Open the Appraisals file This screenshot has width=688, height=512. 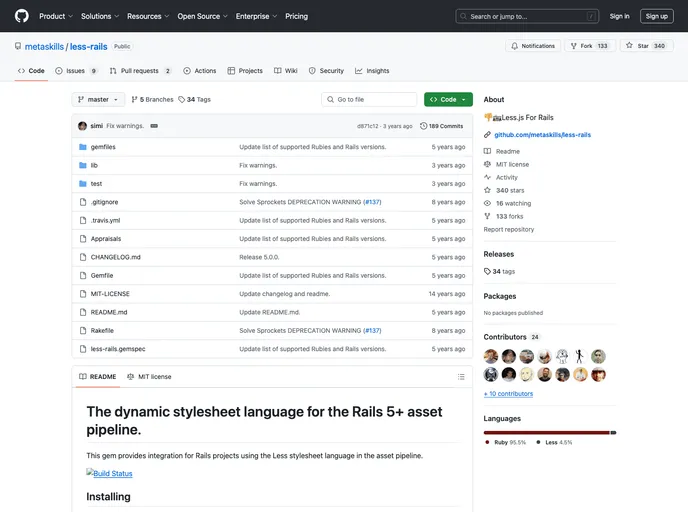click(x=106, y=239)
